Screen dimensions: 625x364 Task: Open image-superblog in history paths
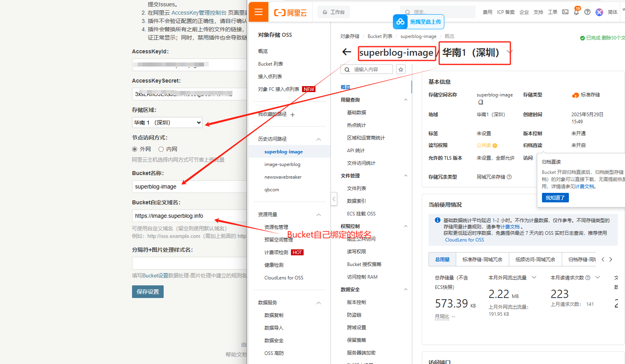pyautogui.click(x=282, y=164)
